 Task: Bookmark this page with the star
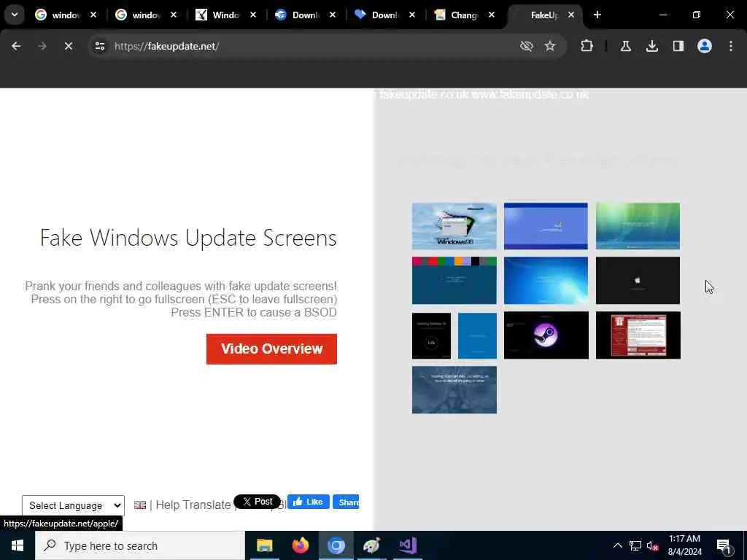[550, 46]
